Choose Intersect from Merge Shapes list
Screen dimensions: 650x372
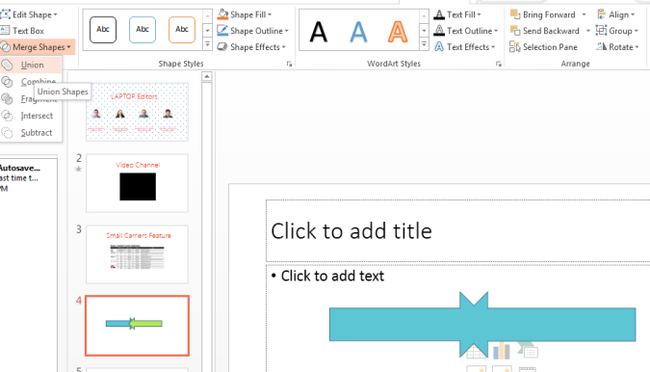point(31,116)
